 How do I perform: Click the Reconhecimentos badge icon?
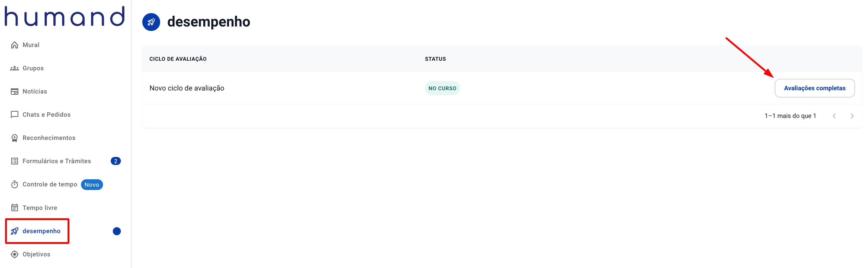click(x=15, y=138)
